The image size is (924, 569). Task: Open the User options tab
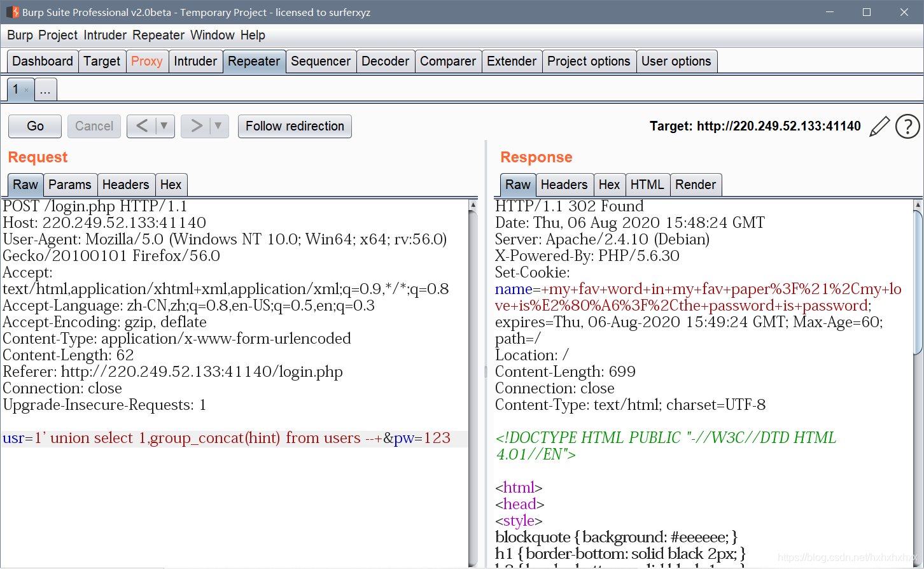pyautogui.click(x=676, y=61)
